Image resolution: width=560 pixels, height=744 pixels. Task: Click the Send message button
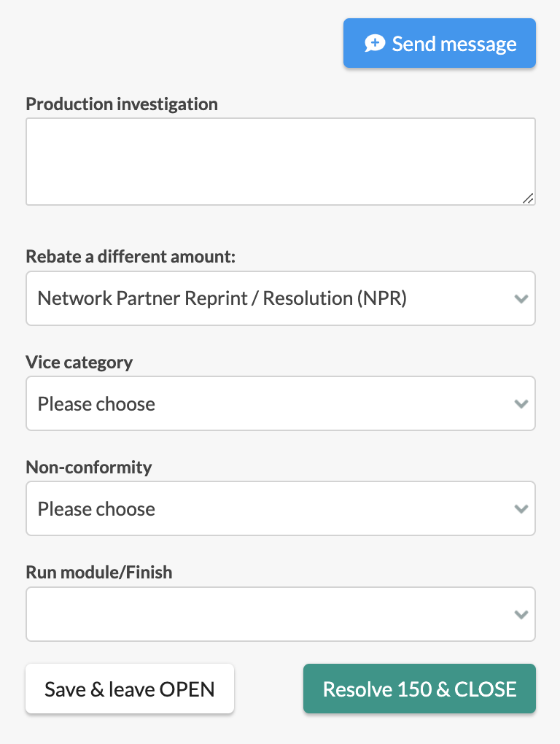(x=440, y=43)
